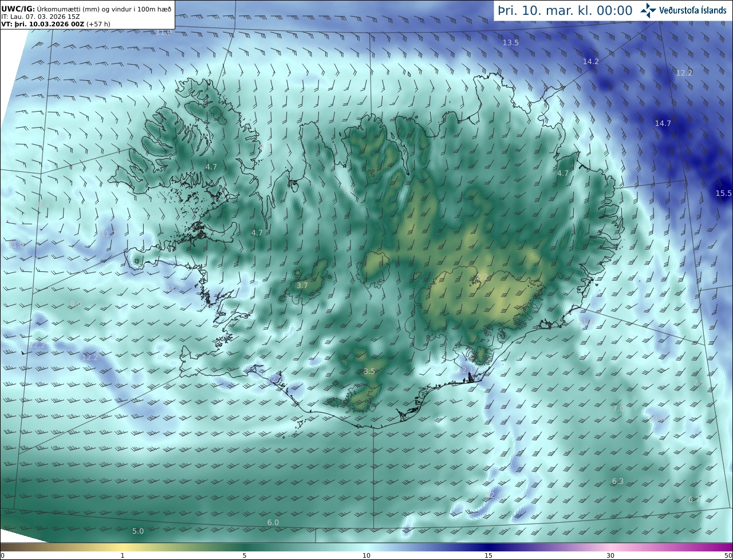This screenshot has width=733, height=560.
Task: Click the UWC/IG Úrkomumætti title line
Action: pos(86,9)
